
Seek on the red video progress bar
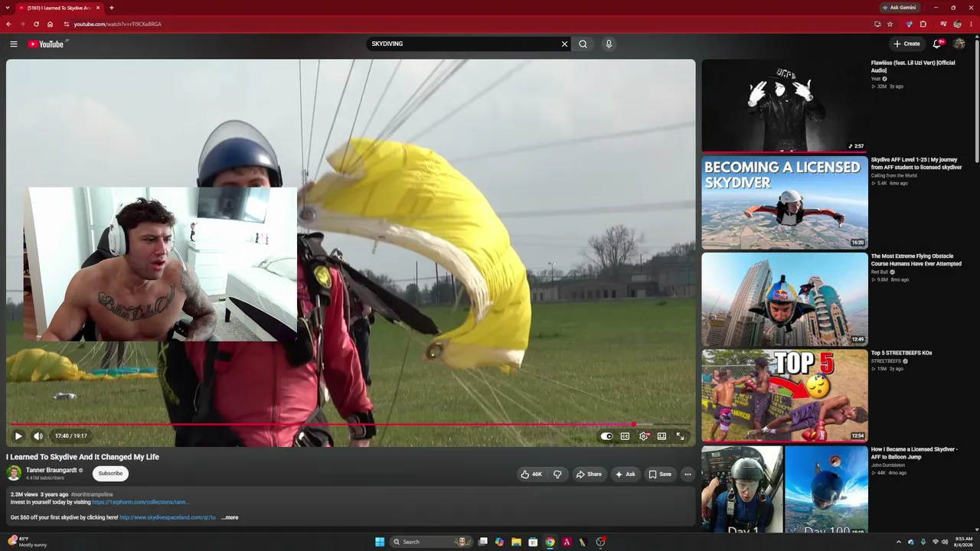[351, 424]
